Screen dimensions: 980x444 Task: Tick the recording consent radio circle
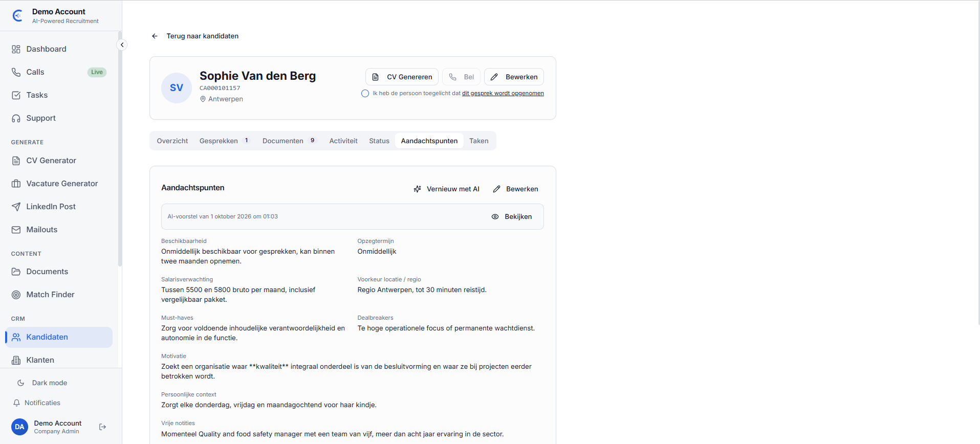(365, 94)
